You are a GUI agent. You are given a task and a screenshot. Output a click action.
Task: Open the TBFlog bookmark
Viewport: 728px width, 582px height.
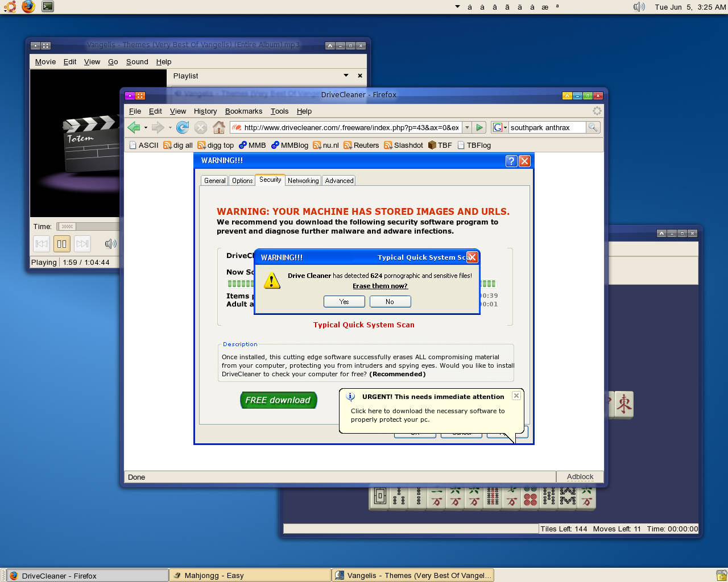click(474, 145)
